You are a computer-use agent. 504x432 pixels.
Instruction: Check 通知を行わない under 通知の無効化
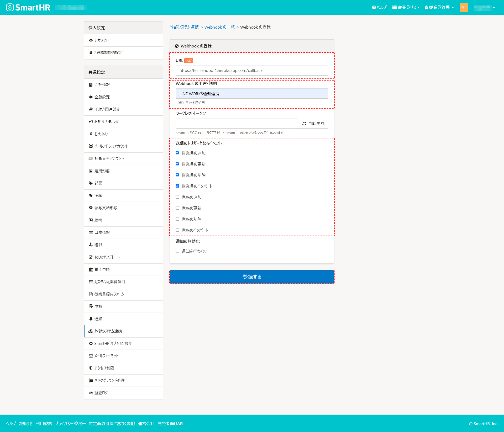177,250
